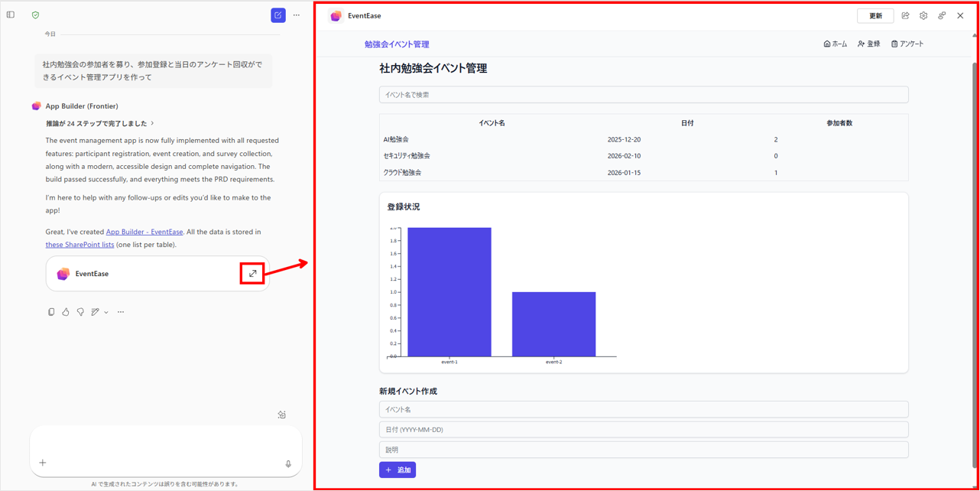Open the 'these SharePoint lists' link
Viewport: 980px width, 491px height.
tap(80, 245)
